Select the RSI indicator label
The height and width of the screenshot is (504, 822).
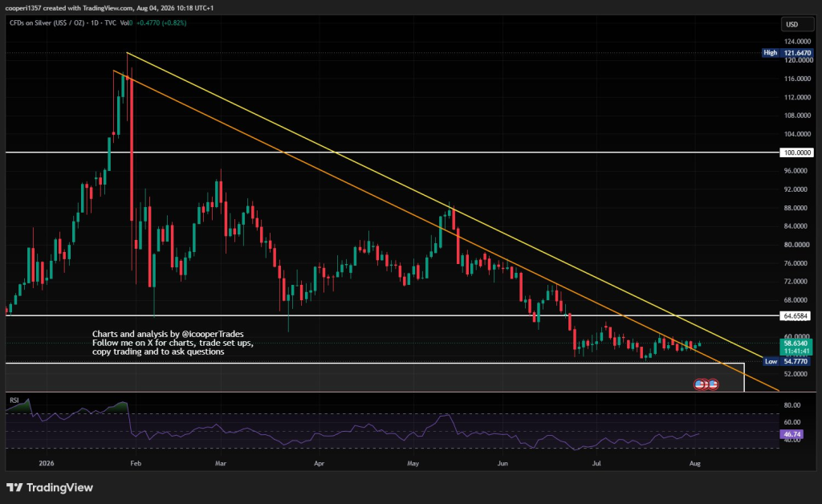pyautogui.click(x=14, y=400)
